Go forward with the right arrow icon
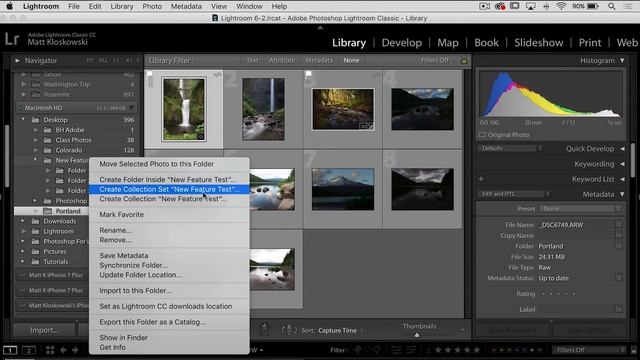Viewport: 640px width, 360px height. pos(75,350)
